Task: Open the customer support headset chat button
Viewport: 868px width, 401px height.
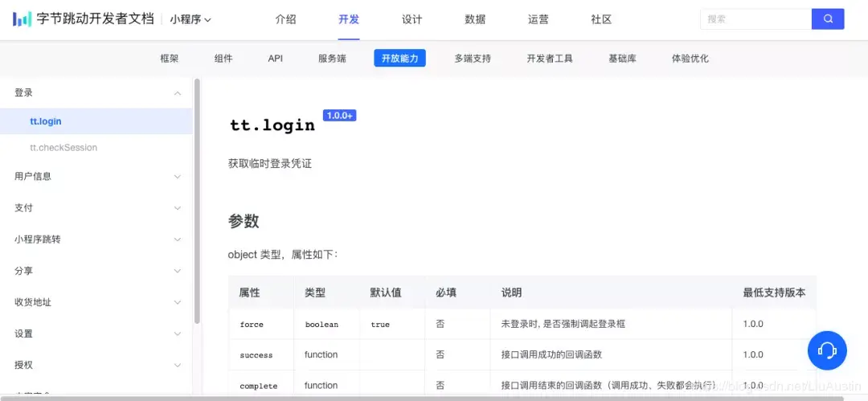Action: click(x=827, y=350)
